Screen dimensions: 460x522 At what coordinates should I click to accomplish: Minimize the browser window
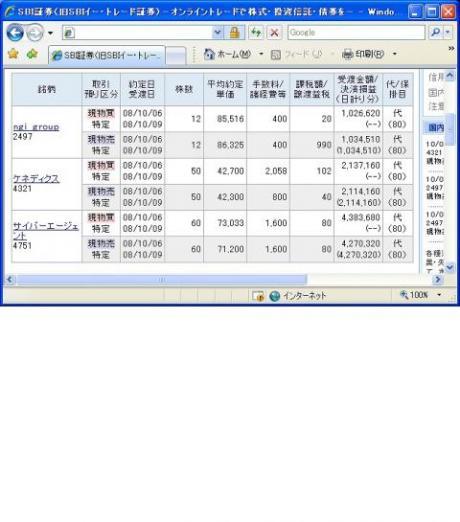click(415, 12)
